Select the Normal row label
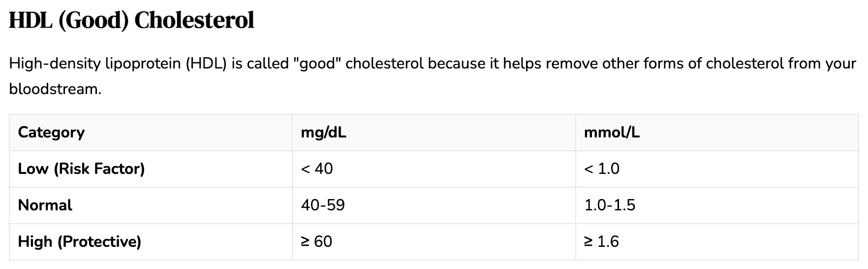 pos(45,205)
